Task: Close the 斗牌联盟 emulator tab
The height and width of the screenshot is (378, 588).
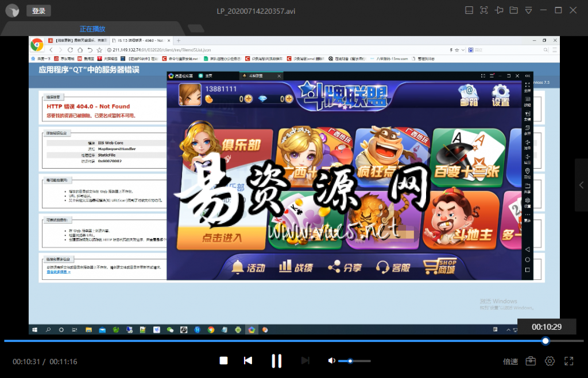Action: click(x=279, y=76)
